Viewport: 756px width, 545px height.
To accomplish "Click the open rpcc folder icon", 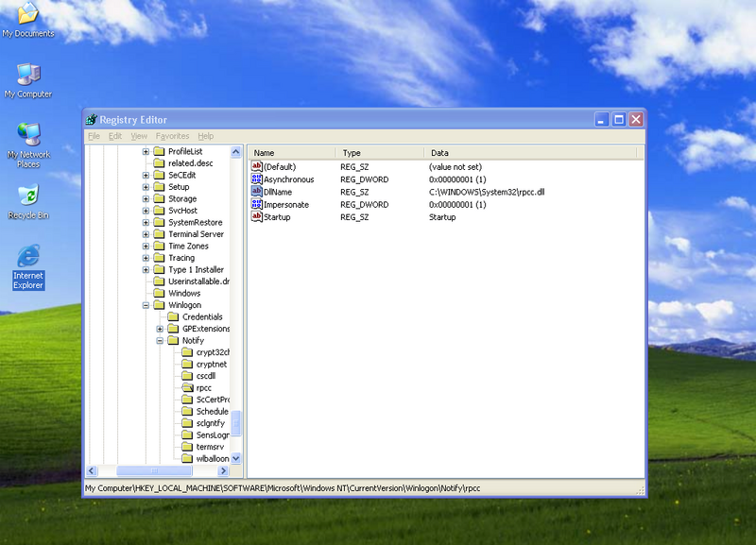I will point(187,387).
